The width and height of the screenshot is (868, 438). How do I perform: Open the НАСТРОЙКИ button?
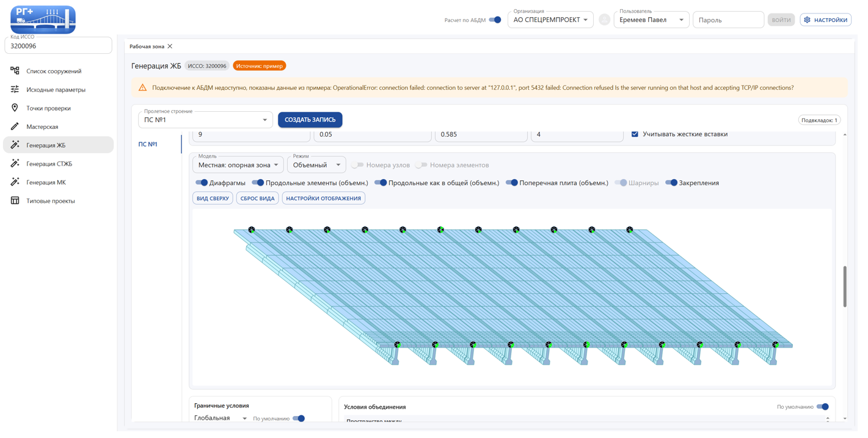click(x=825, y=20)
